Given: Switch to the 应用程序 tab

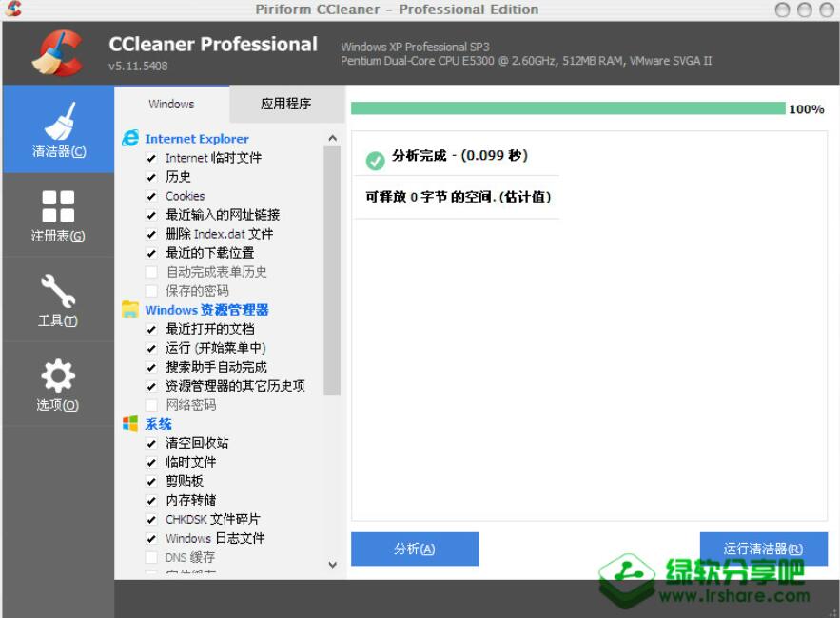Looking at the screenshot, I should [x=286, y=104].
